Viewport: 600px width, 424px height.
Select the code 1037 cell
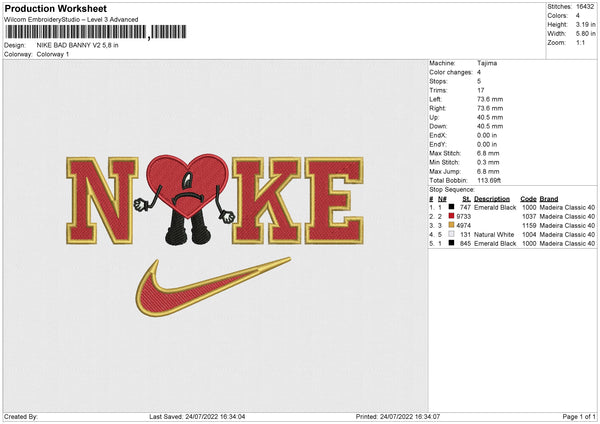[x=529, y=216]
